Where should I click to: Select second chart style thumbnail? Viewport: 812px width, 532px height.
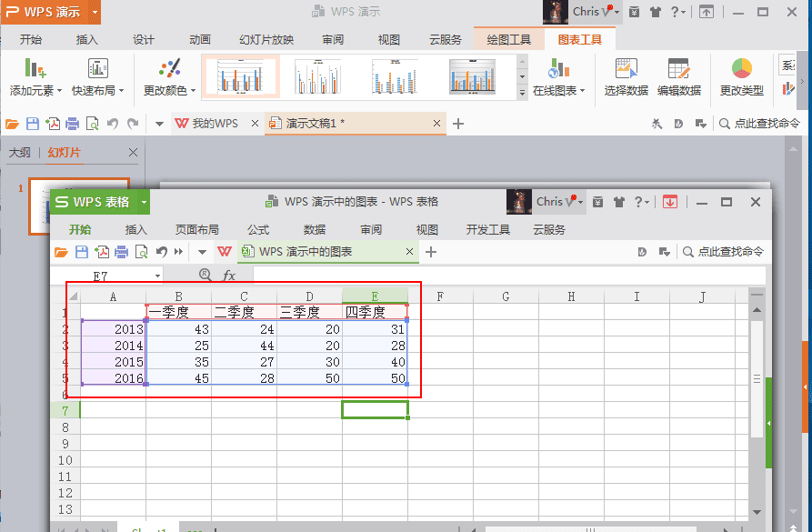318,76
